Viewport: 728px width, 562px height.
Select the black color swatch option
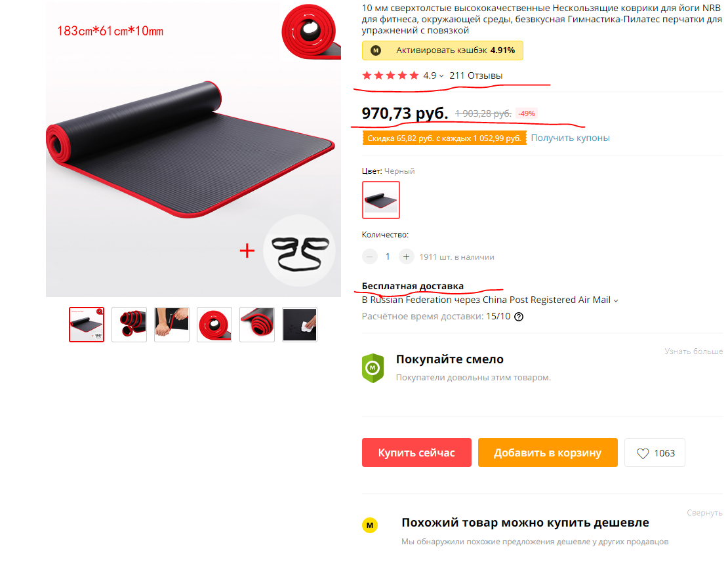[x=380, y=200]
